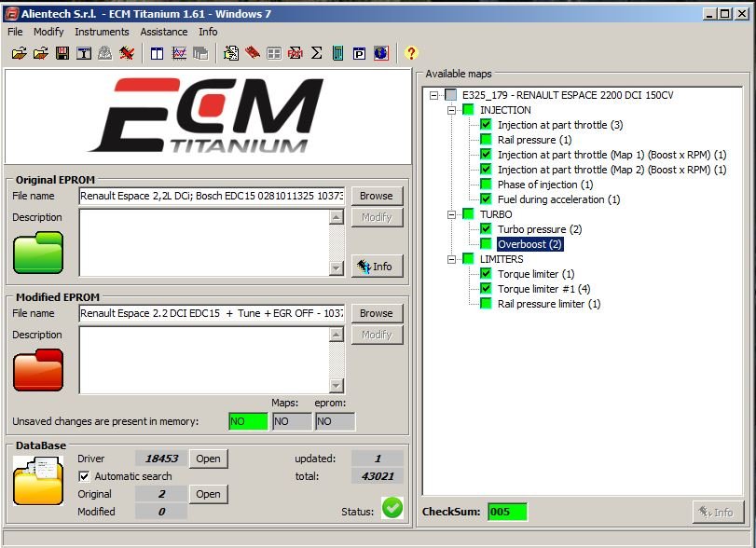Check the Rail pressure (1) map box
Screen dimensions: 756x548
coord(486,140)
